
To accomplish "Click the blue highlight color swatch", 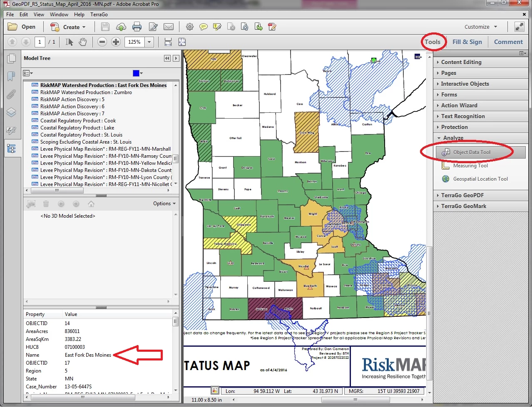I will (x=136, y=74).
